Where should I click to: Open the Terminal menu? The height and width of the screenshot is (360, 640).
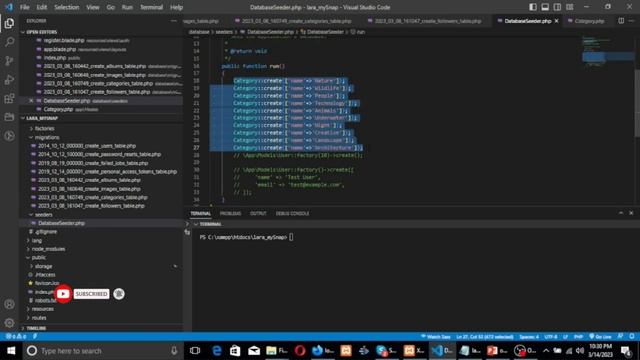pos(151,7)
